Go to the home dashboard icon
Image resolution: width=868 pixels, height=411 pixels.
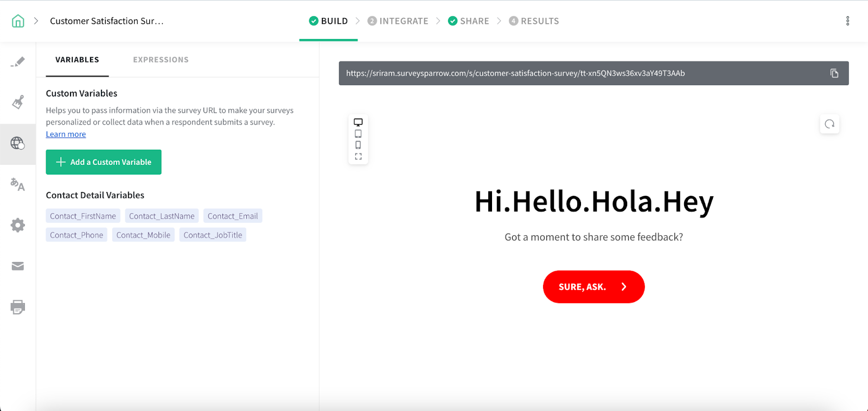(18, 21)
